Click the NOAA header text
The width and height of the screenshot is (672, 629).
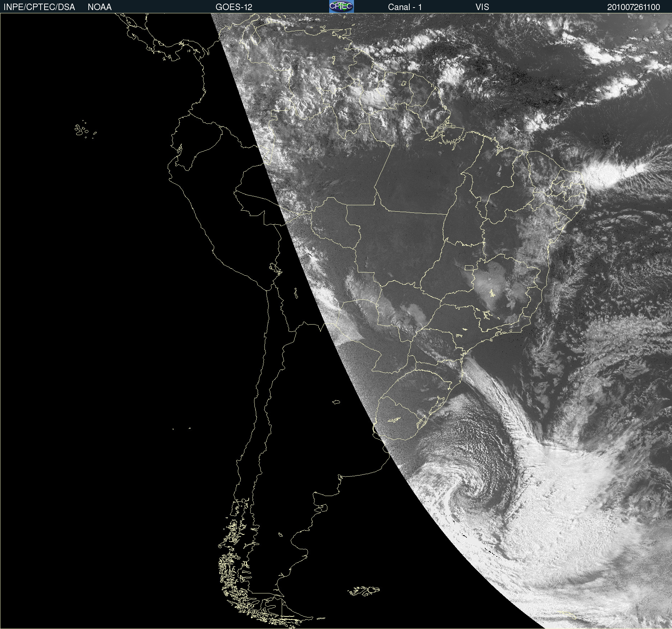pos(100,7)
